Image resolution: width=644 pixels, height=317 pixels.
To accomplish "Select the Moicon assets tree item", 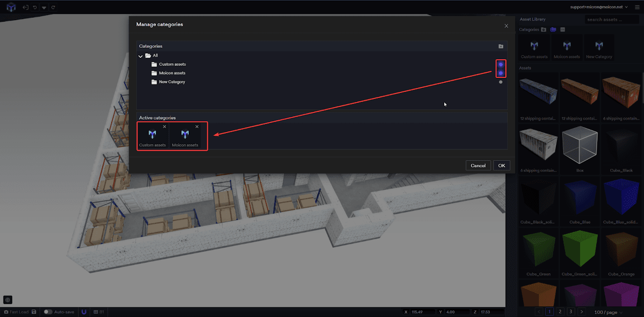I will click(172, 73).
